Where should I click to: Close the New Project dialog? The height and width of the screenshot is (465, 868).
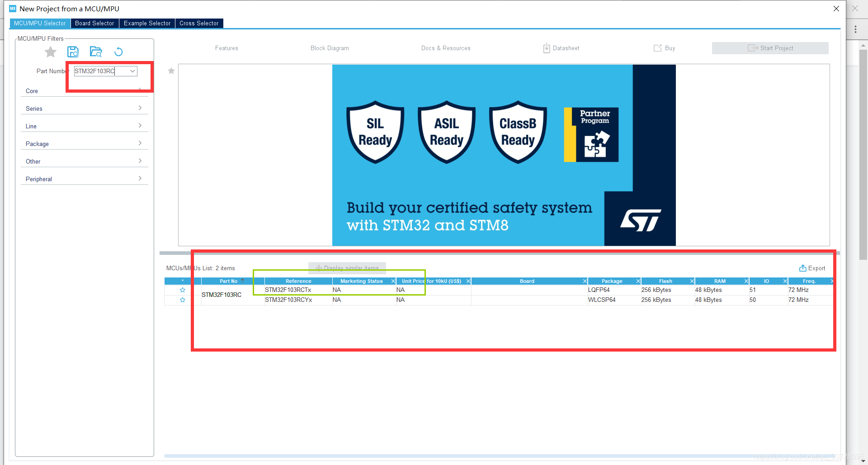click(836, 9)
